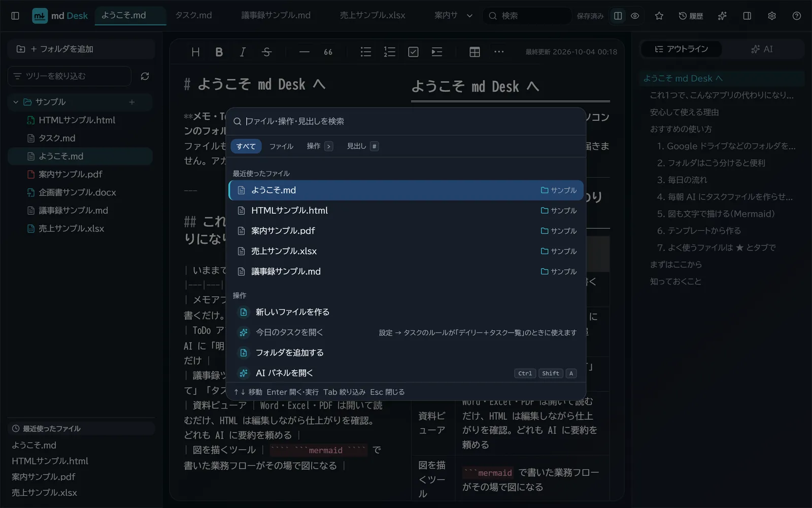812x508 pixels.
Task: Toggle preview eye view mode
Action: pyautogui.click(x=635, y=16)
